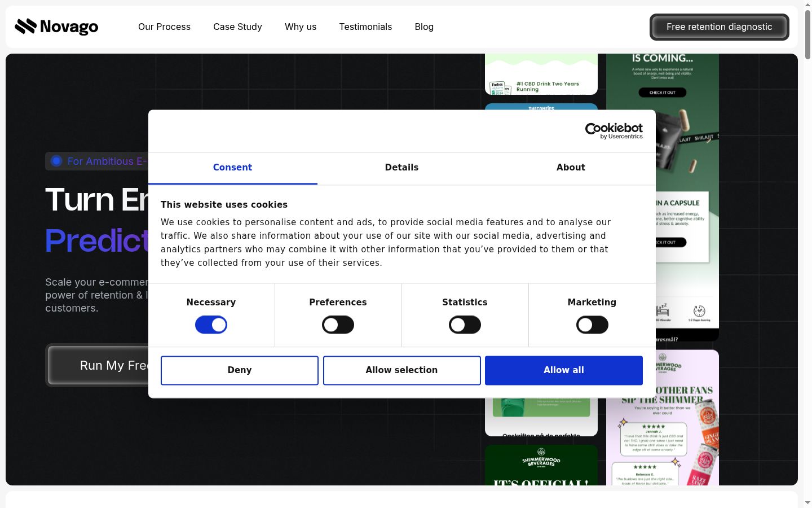Open Our Process menu item
The image size is (812, 508).
coord(164,27)
